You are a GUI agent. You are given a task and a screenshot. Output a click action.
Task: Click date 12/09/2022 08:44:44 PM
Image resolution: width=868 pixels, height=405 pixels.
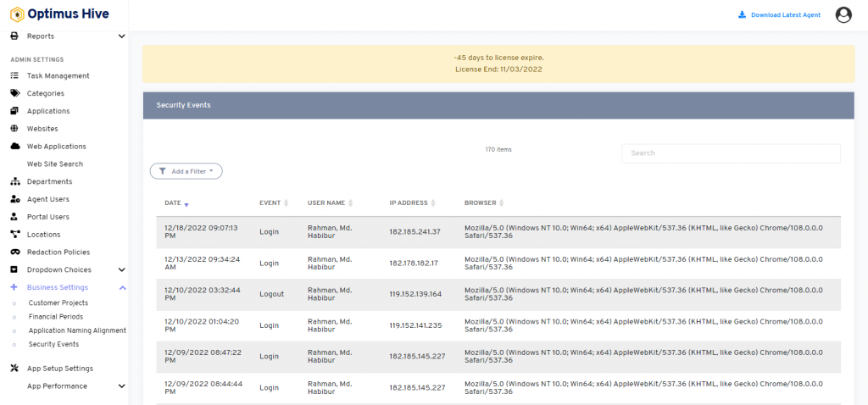[x=202, y=388]
